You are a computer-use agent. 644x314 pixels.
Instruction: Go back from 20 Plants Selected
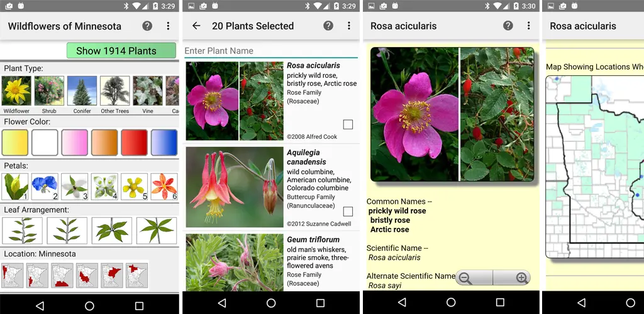click(196, 26)
